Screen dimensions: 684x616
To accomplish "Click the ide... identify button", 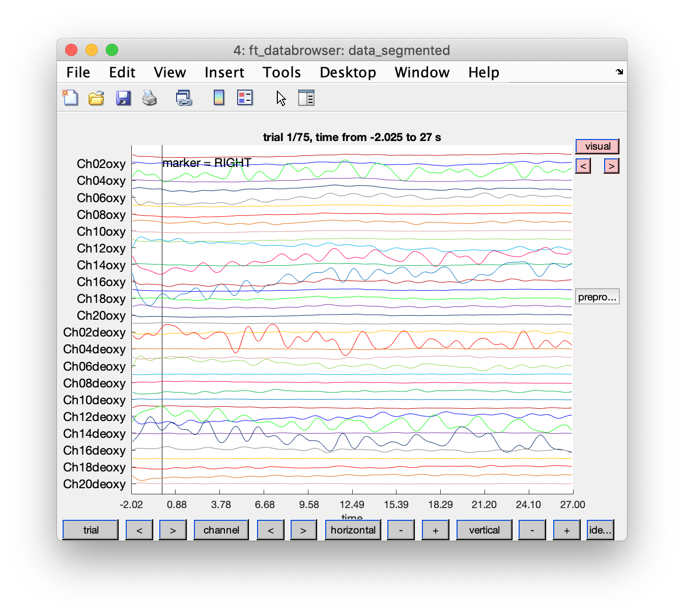I will click(601, 530).
